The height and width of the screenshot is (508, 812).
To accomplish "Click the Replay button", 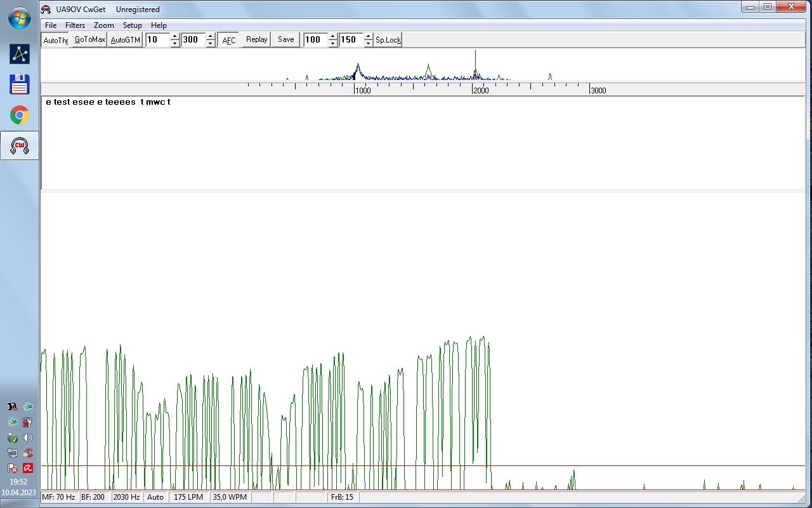I will (x=256, y=40).
